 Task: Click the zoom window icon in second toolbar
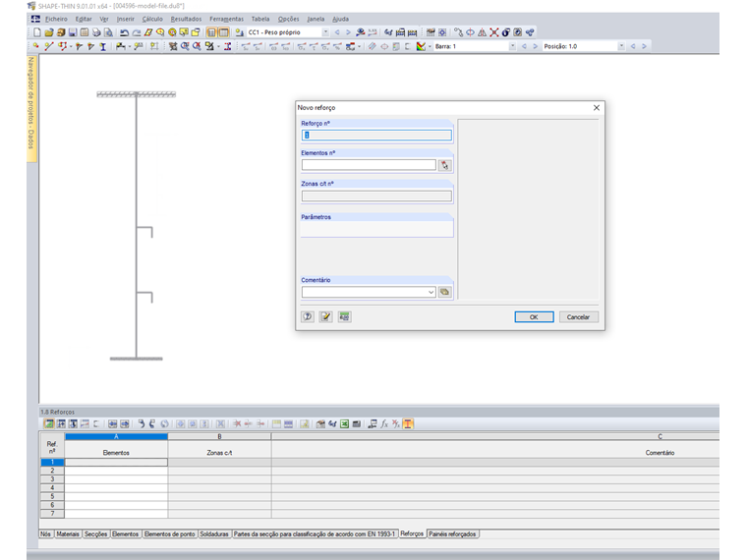(x=185, y=46)
